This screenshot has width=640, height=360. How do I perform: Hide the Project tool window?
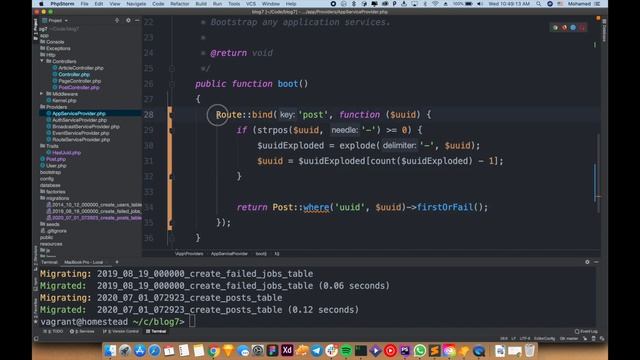pos(137,20)
